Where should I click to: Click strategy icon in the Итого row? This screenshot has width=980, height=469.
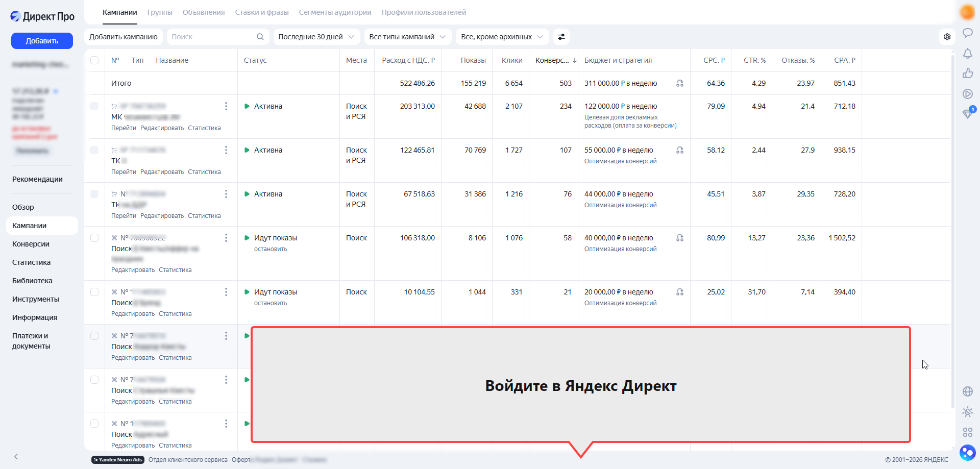(680, 83)
